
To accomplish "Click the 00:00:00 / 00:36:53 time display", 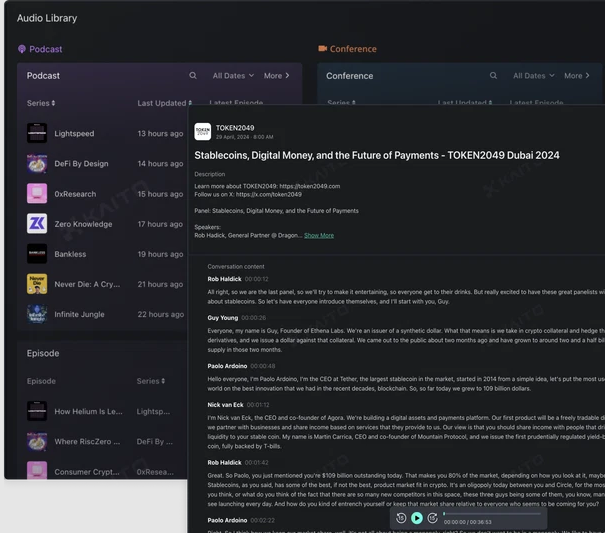I will [x=467, y=522].
